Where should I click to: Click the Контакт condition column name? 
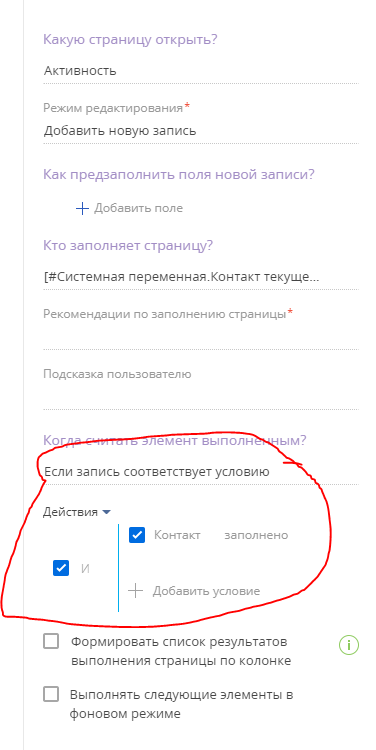click(x=177, y=535)
